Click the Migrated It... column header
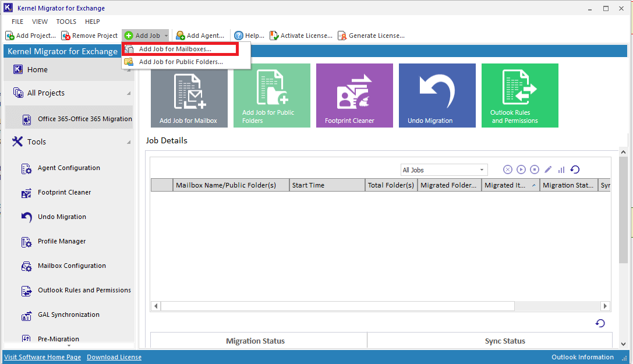The width and height of the screenshot is (633, 364). click(511, 185)
